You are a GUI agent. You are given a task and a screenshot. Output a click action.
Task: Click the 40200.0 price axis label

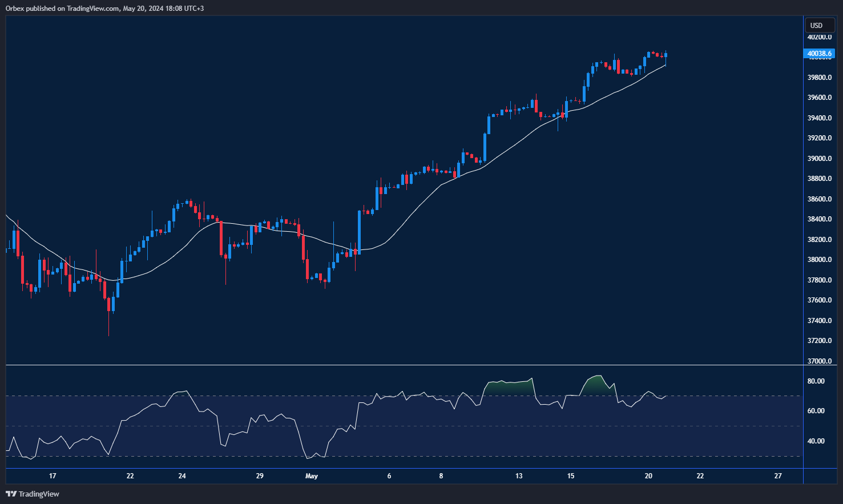819,37
